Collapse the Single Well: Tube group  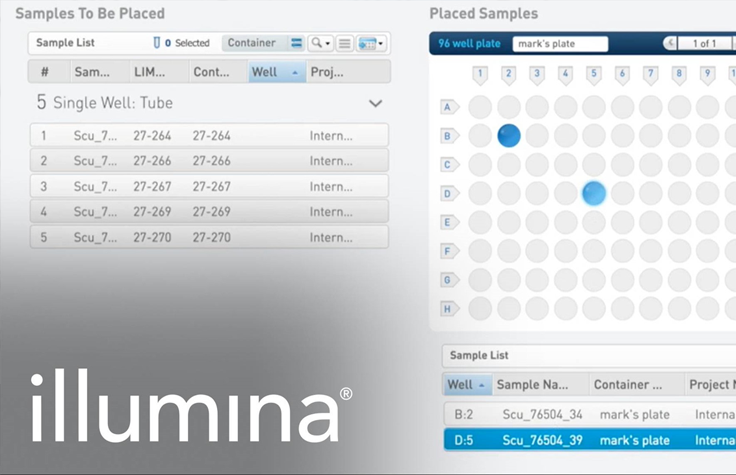pos(375,103)
